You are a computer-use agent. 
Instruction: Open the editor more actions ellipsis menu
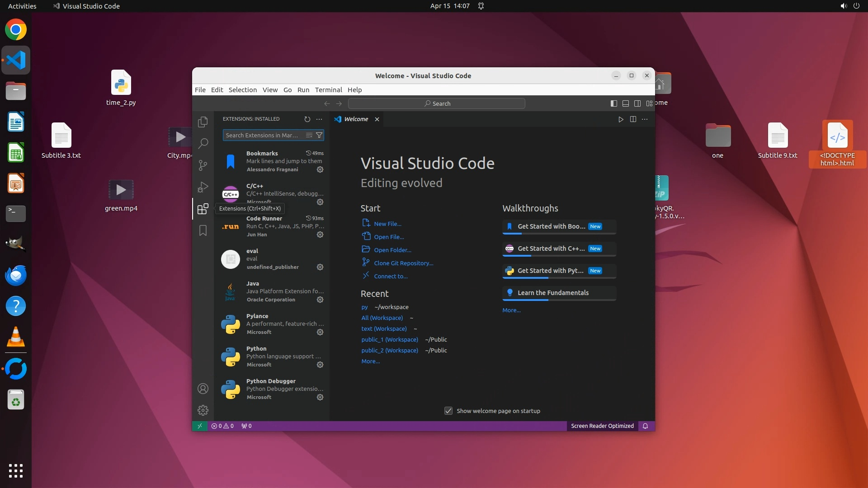645,119
